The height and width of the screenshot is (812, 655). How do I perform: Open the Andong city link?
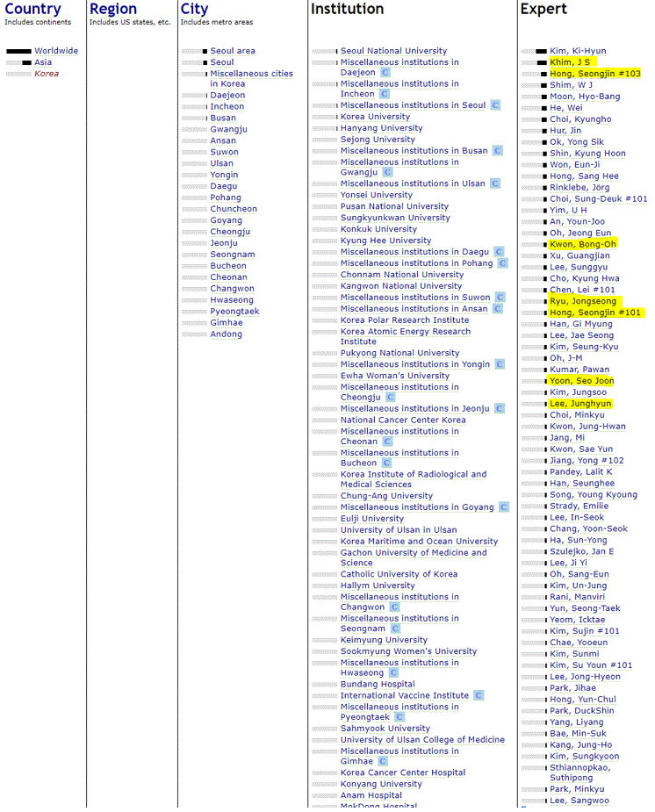226,334
